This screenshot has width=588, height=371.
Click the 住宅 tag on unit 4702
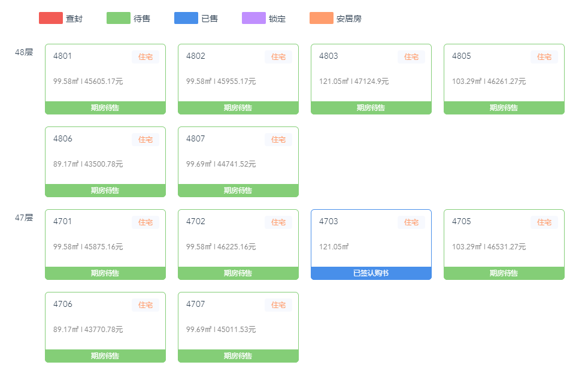278,222
